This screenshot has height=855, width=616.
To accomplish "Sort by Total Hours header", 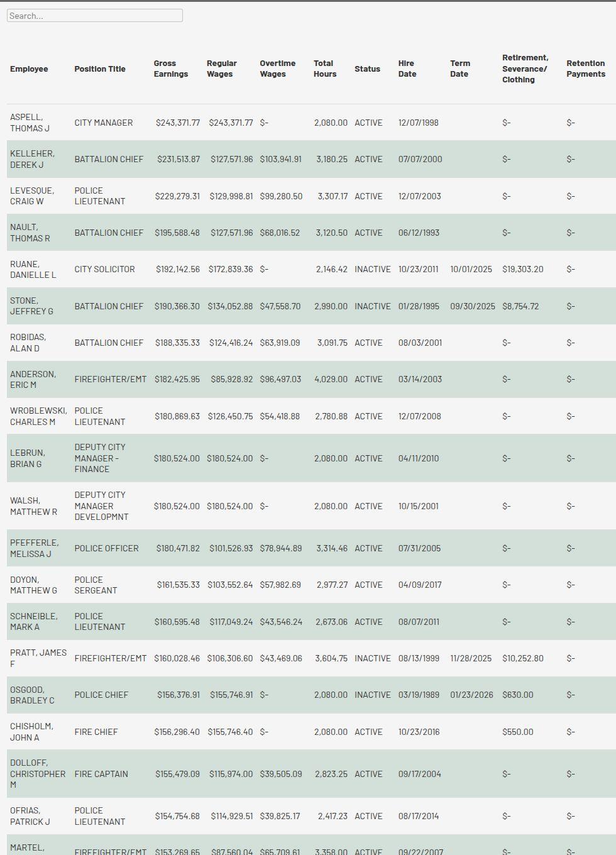I will [x=324, y=69].
